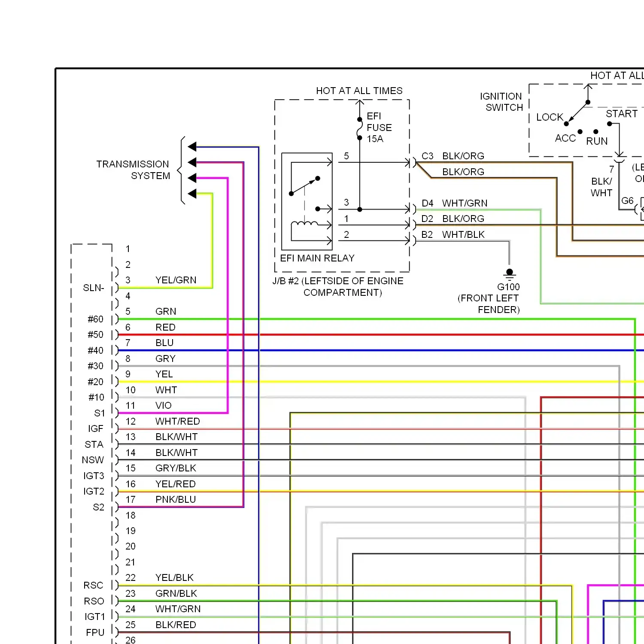This screenshot has height=644, width=644.
Task: Click the G6 connector label
Action: tap(627, 200)
